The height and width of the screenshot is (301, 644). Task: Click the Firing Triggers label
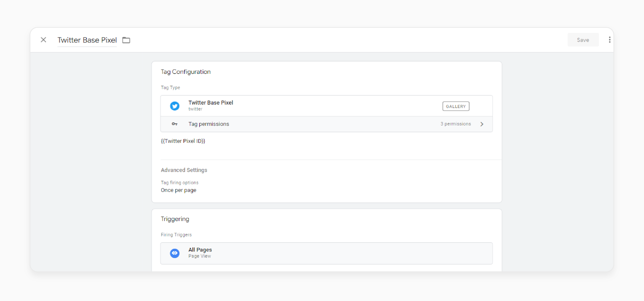pyautogui.click(x=176, y=235)
